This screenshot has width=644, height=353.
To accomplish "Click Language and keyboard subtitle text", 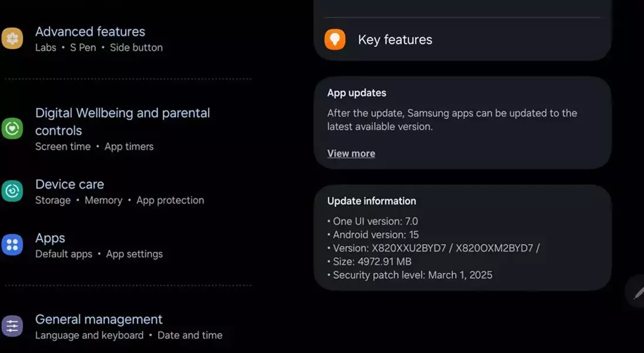I will pyautogui.click(x=89, y=335).
